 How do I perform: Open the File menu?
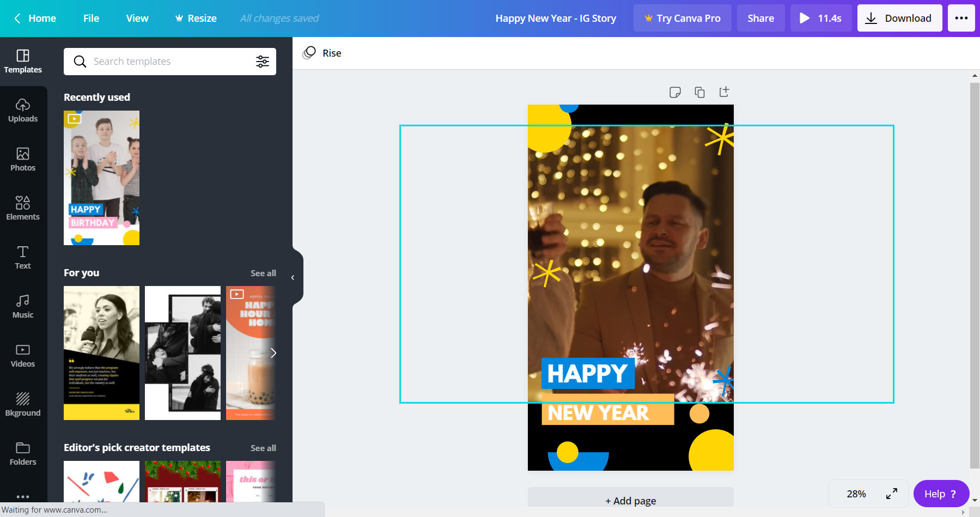tap(91, 18)
